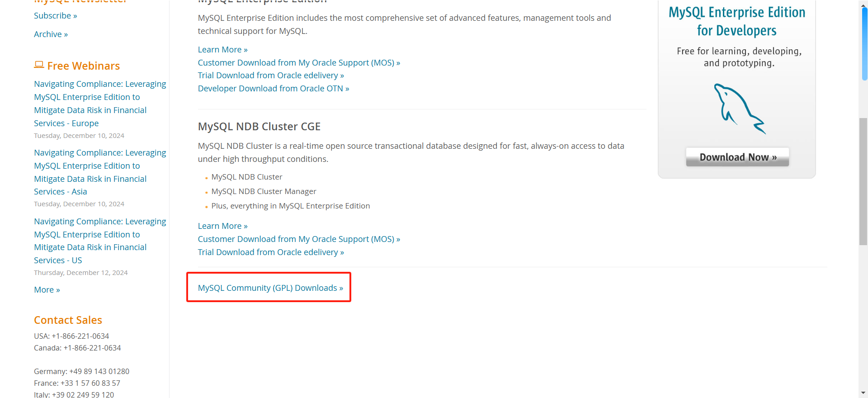The height and width of the screenshot is (398, 868).
Task: Open Learn More under MySQL Enterprise Edition
Action: tap(222, 49)
